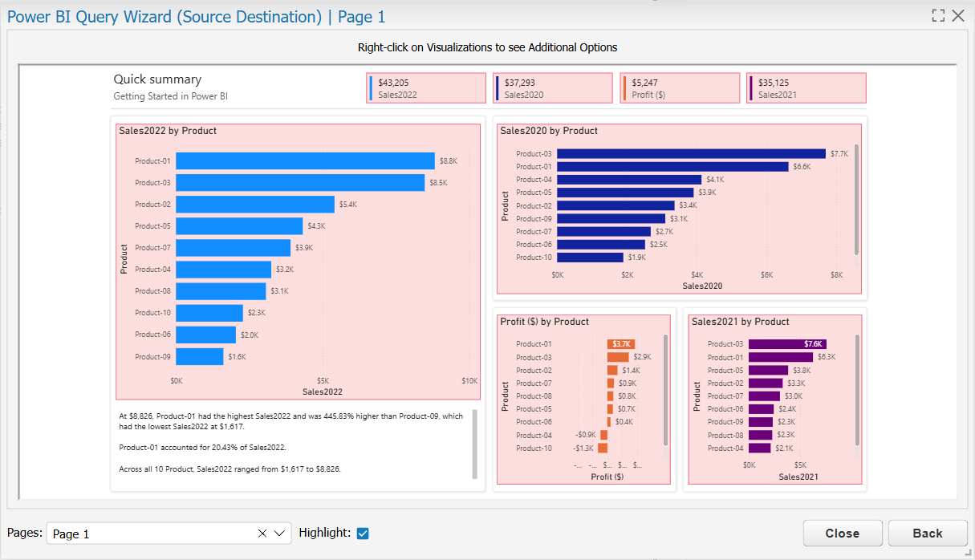
Task: Uncheck the Highlight checkbox
Action: click(363, 533)
